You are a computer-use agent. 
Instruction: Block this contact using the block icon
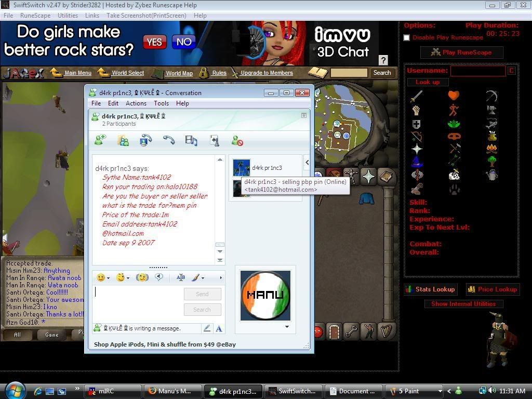point(237,140)
